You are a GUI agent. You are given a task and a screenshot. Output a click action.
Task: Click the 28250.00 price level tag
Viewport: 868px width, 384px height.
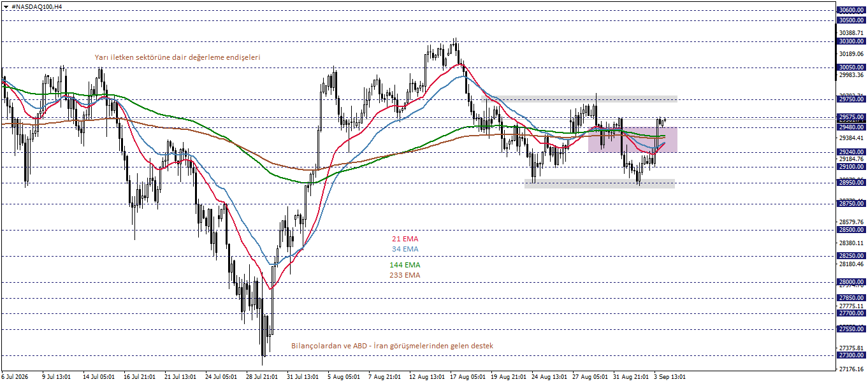point(852,256)
